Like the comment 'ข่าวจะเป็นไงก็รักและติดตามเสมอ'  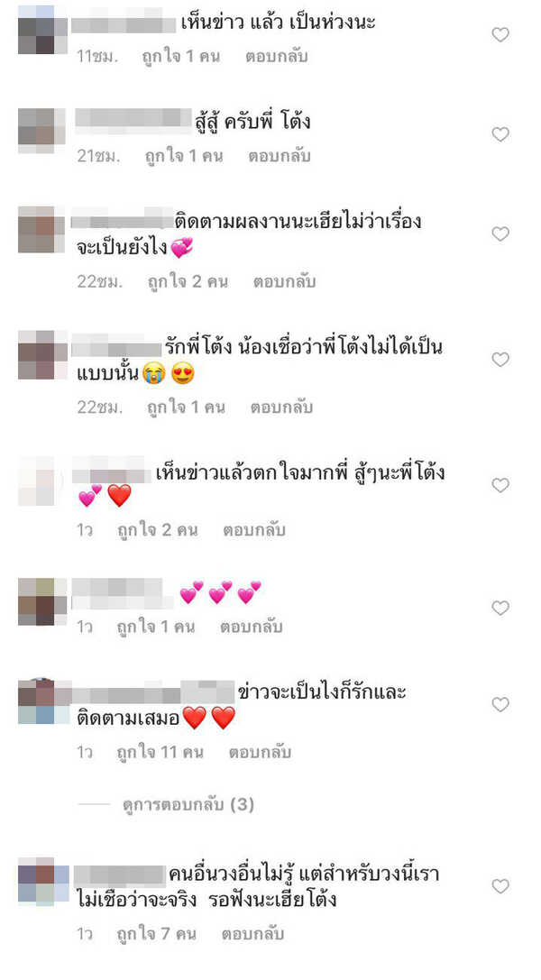(x=500, y=704)
